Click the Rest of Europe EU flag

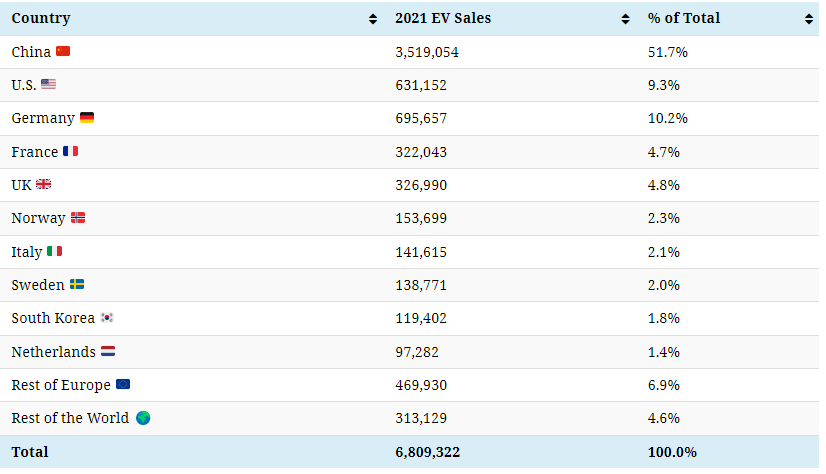(x=122, y=385)
